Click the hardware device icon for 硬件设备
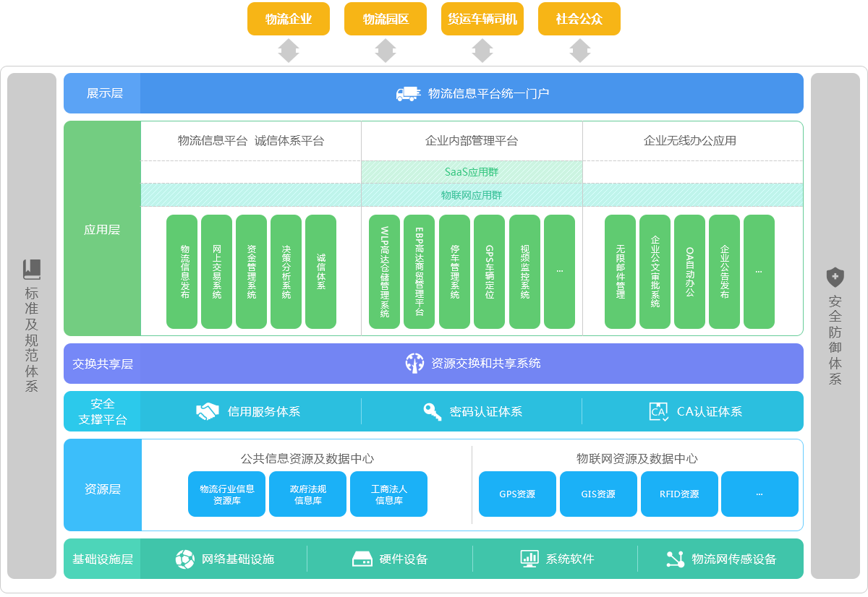The width and height of the screenshot is (868, 597). coord(362,559)
